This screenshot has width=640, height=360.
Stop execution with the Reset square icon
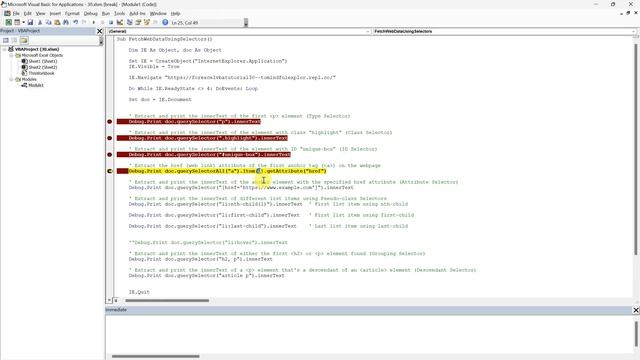(111, 22)
